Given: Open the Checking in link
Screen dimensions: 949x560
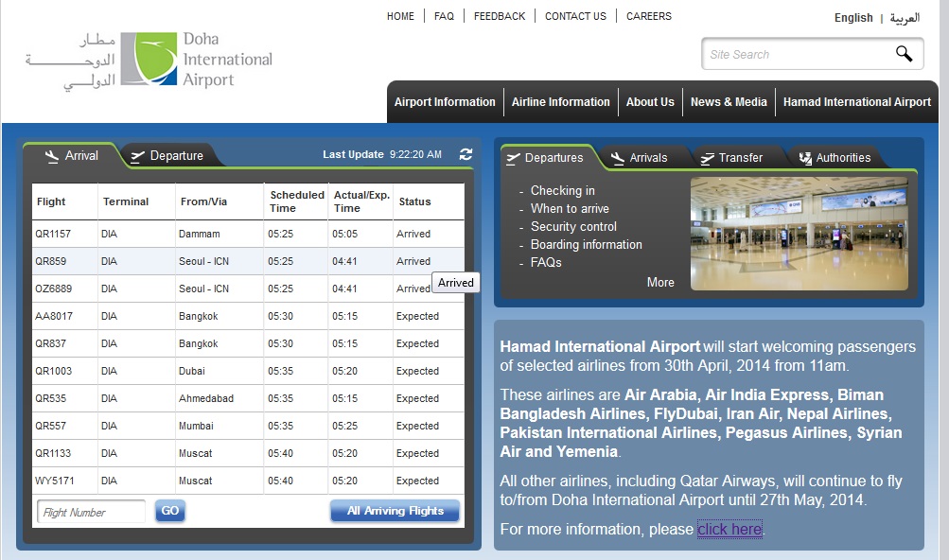Looking at the screenshot, I should tap(563, 191).
